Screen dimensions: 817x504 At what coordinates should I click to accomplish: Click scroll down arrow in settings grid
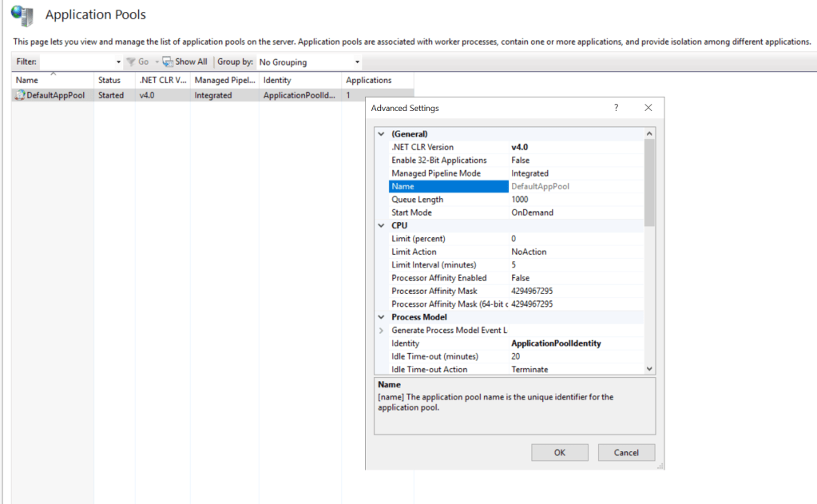pyautogui.click(x=649, y=369)
